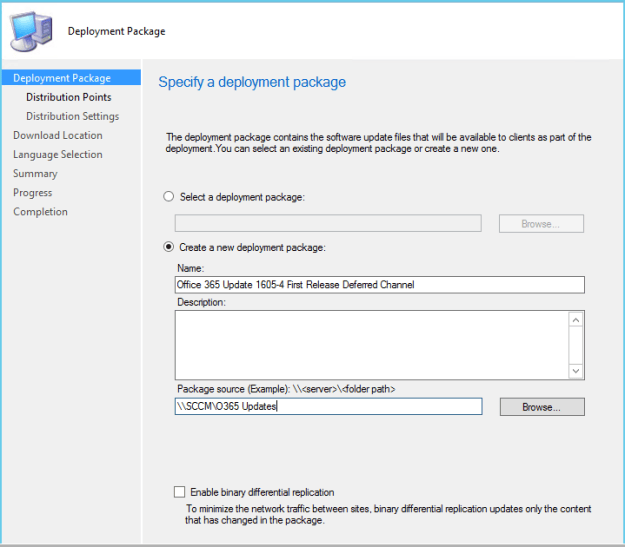
Task: Enable binary differential replication checkbox
Action: (179, 492)
